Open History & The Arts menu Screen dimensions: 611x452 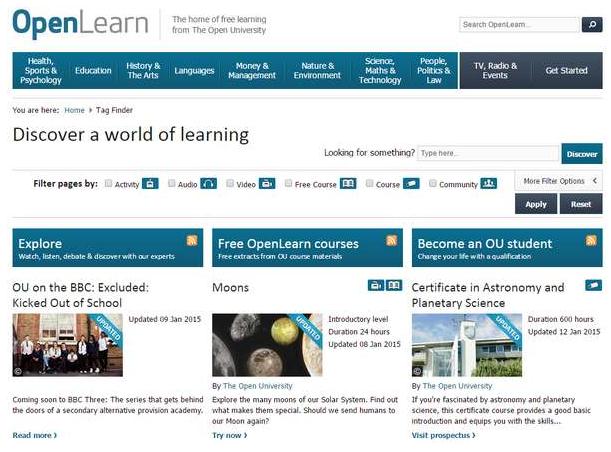pyautogui.click(x=143, y=71)
